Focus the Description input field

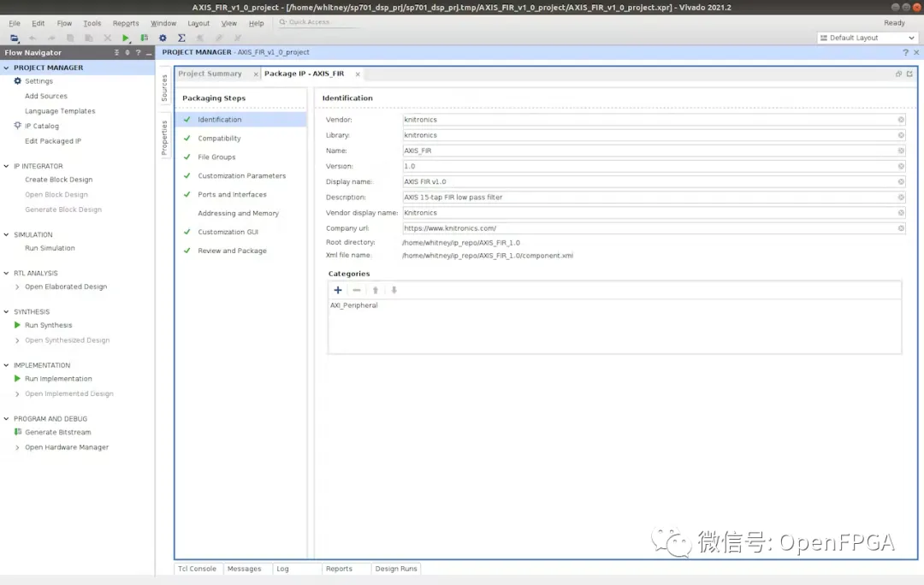[654, 198]
